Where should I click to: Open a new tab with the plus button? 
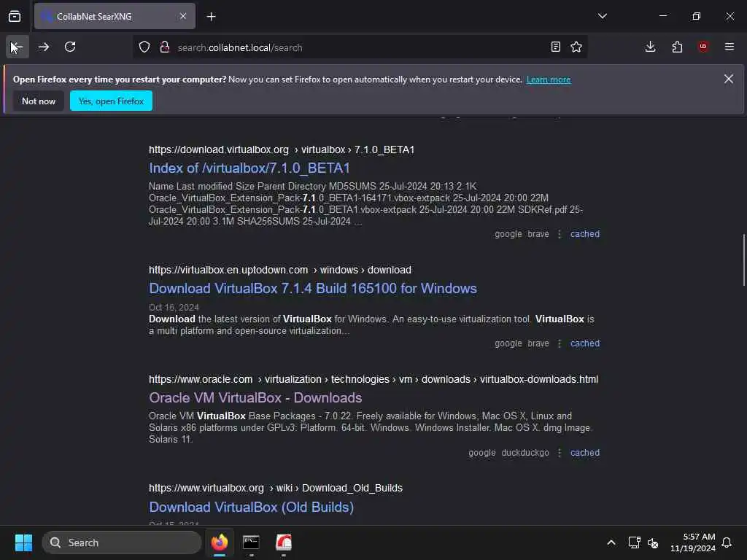pyautogui.click(x=211, y=17)
